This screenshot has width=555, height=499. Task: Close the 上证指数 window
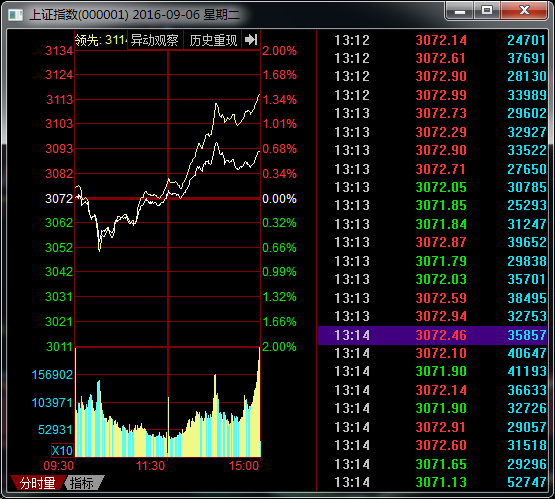tap(524, 11)
